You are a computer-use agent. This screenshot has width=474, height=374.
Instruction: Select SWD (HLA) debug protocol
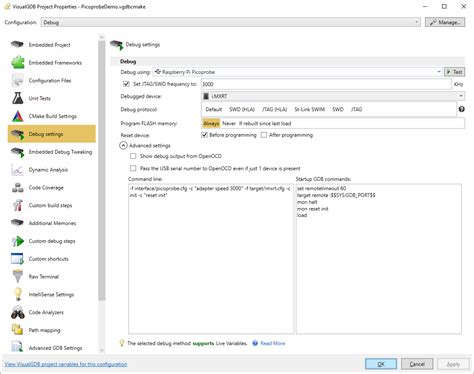(x=242, y=109)
